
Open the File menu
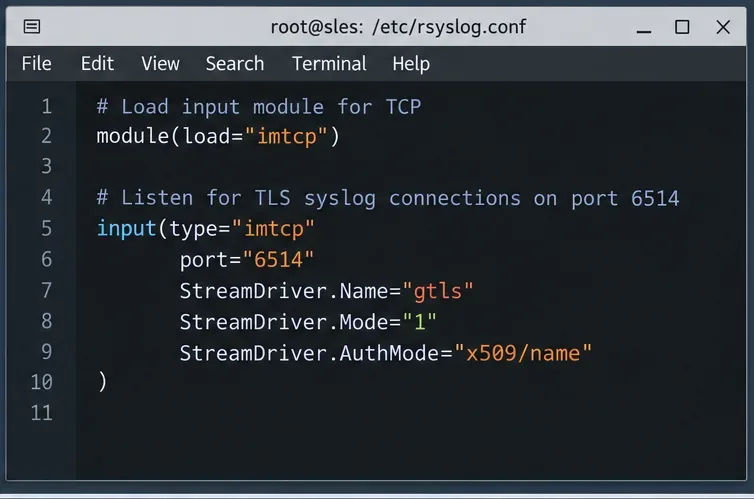click(x=37, y=63)
